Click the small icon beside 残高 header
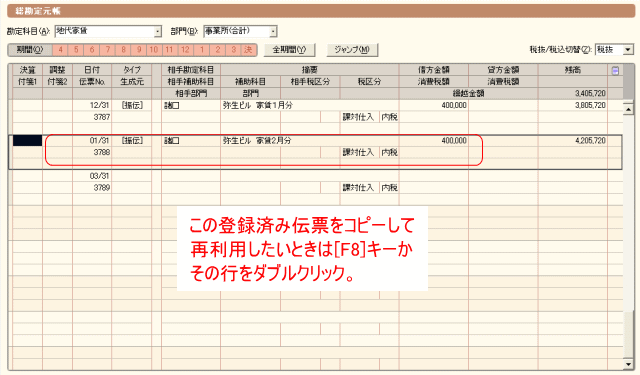Image resolution: width=640 pixels, height=375 pixels. pyautogui.click(x=615, y=71)
